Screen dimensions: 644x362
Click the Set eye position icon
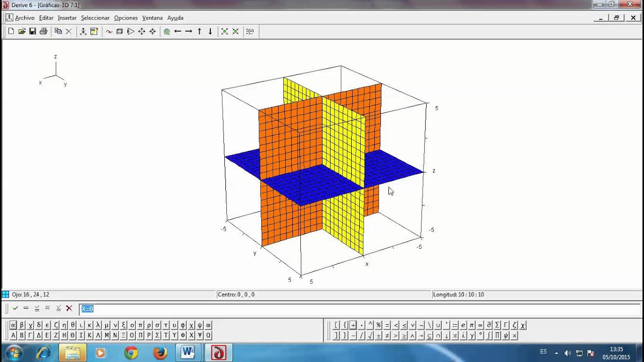tap(130, 31)
